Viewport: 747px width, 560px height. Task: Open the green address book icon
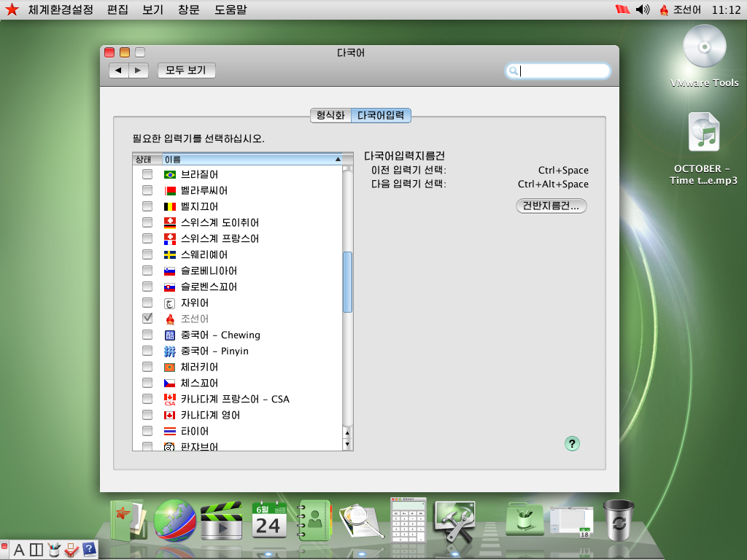(x=314, y=521)
